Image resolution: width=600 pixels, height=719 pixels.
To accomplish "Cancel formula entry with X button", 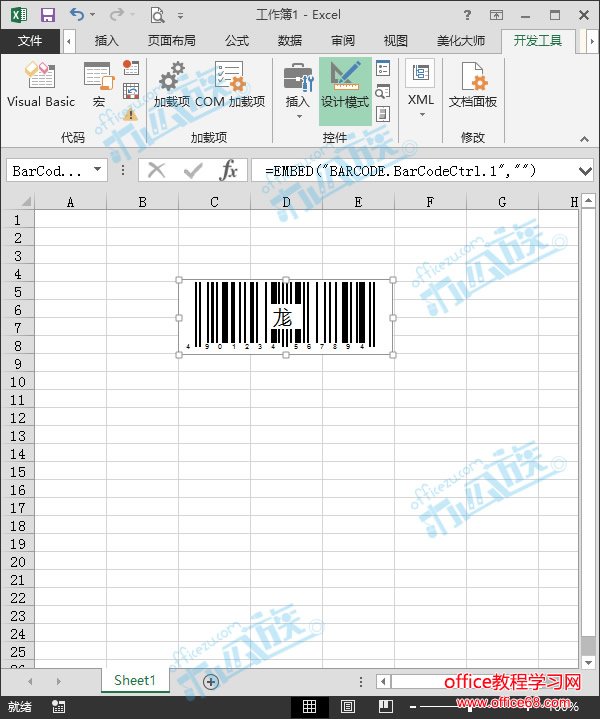I will (156, 171).
